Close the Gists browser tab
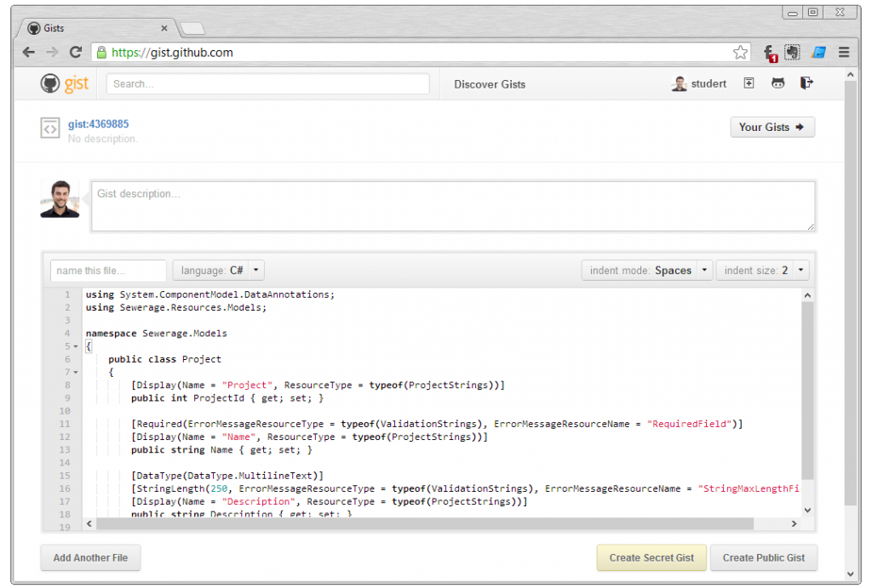 164,28
